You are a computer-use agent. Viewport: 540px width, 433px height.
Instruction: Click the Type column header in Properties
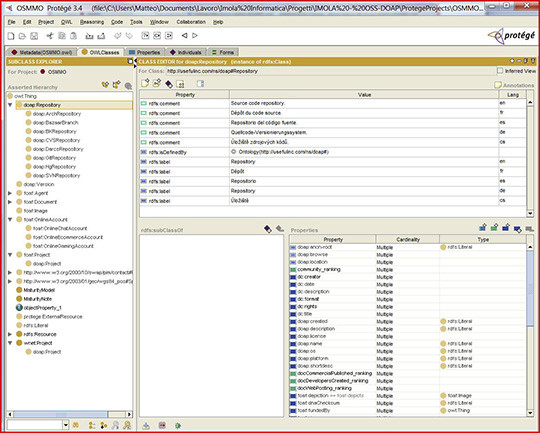click(483, 239)
